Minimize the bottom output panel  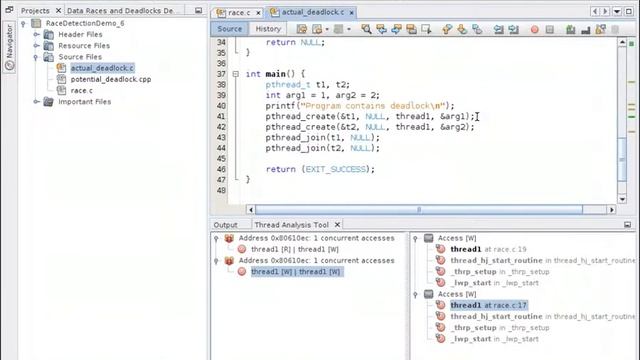[x=627, y=224]
